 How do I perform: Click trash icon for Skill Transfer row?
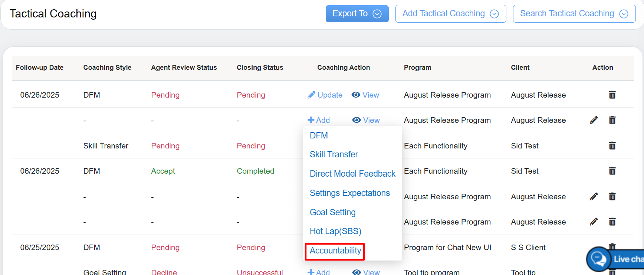612,146
